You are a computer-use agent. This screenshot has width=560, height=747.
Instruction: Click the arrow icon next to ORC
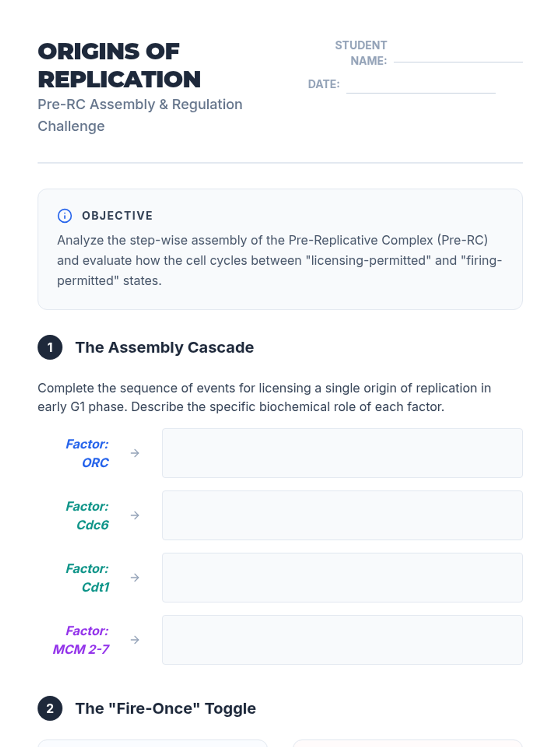pyautogui.click(x=135, y=453)
